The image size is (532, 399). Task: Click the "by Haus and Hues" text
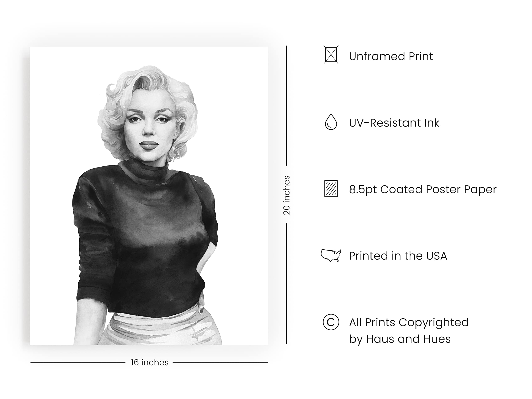click(400, 339)
